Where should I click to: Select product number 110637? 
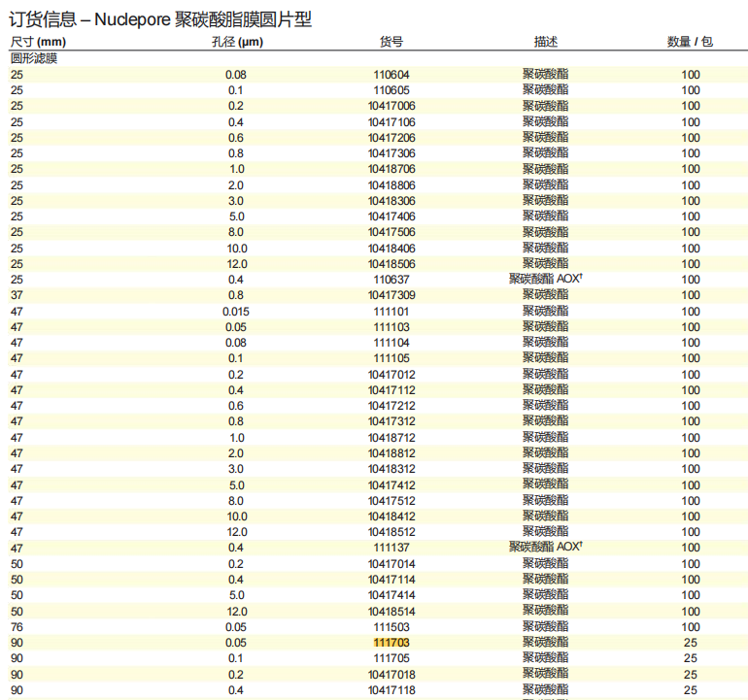391,280
